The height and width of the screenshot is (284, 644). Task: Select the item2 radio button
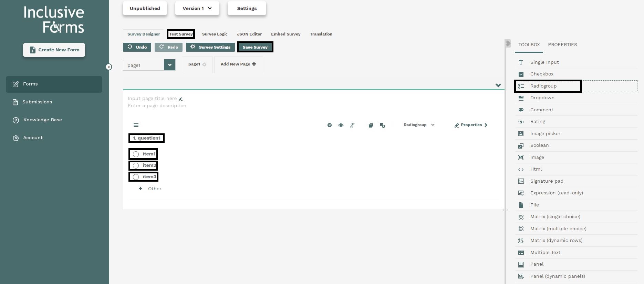[136, 166]
